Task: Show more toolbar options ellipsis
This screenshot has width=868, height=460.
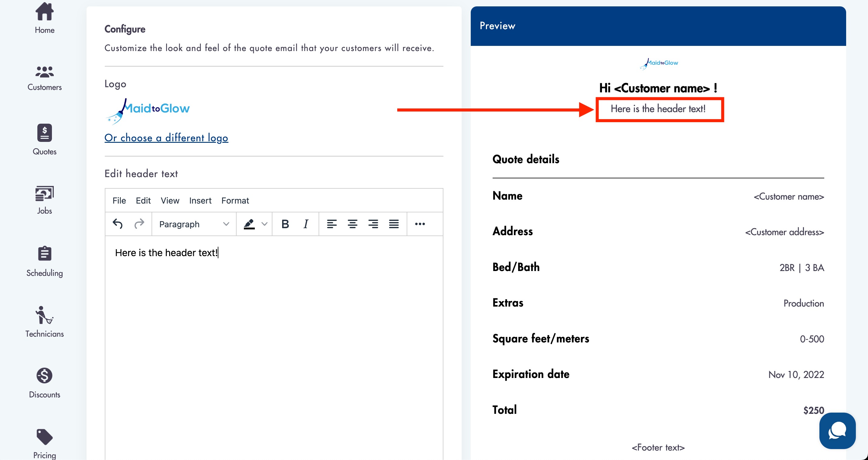Action: point(420,224)
